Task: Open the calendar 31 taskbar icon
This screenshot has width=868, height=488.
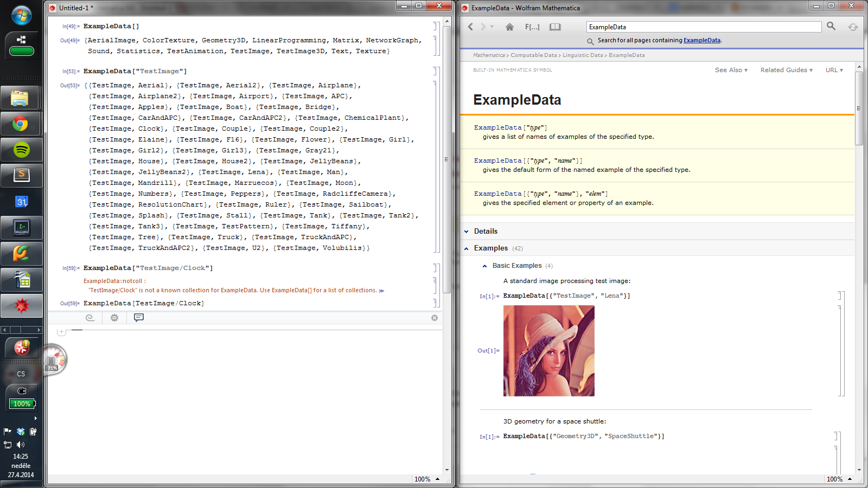Action: pyautogui.click(x=22, y=202)
